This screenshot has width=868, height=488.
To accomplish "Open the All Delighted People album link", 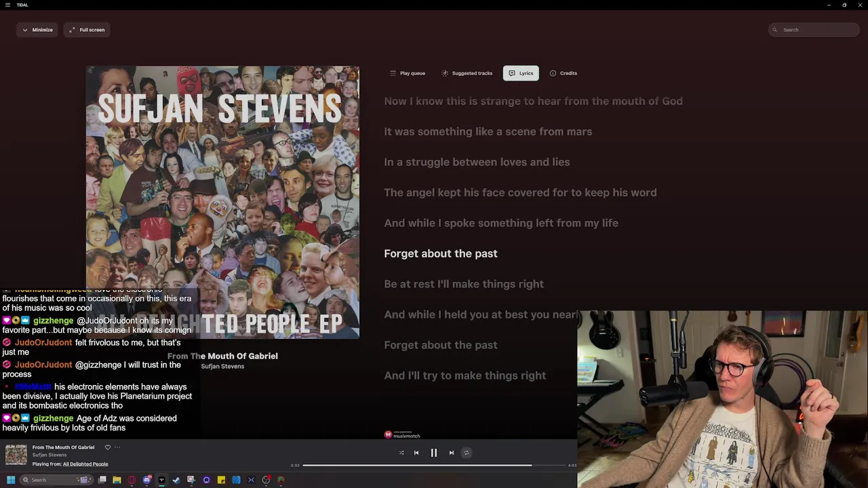I will click(x=85, y=464).
